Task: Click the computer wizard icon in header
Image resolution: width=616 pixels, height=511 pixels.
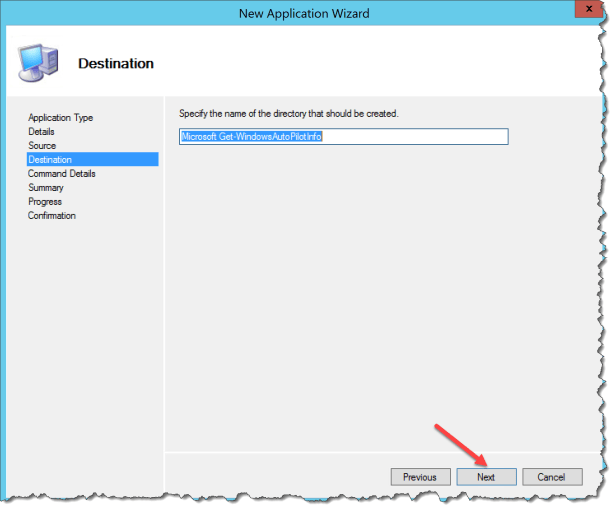Action: [37, 62]
